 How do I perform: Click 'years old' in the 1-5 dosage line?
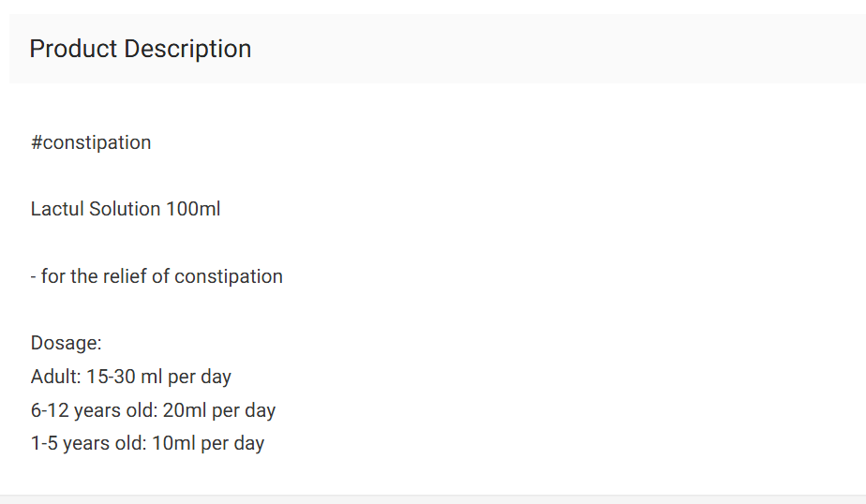pos(105,443)
